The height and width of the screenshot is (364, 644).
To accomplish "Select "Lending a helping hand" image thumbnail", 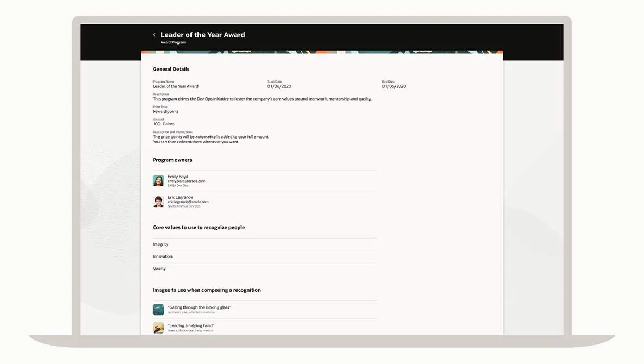I will (158, 328).
